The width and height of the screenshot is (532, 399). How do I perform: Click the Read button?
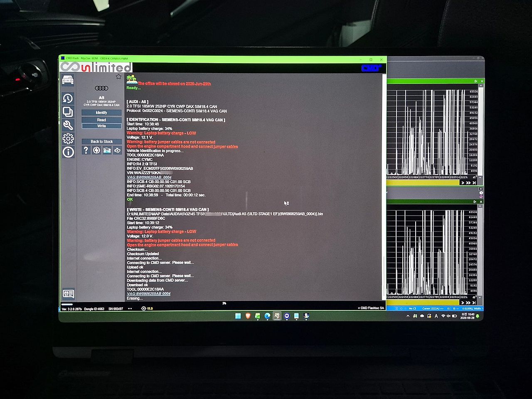point(101,120)
